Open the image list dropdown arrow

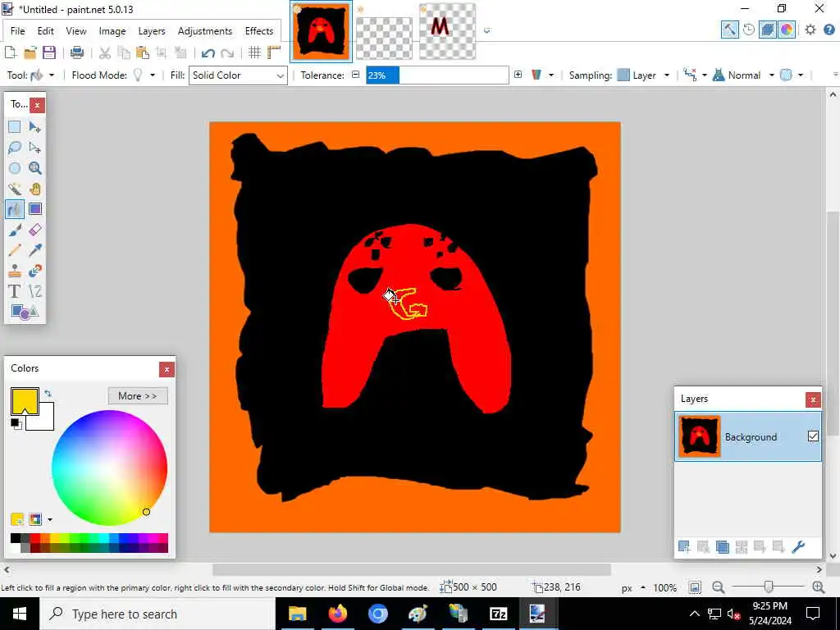point(486,31)
